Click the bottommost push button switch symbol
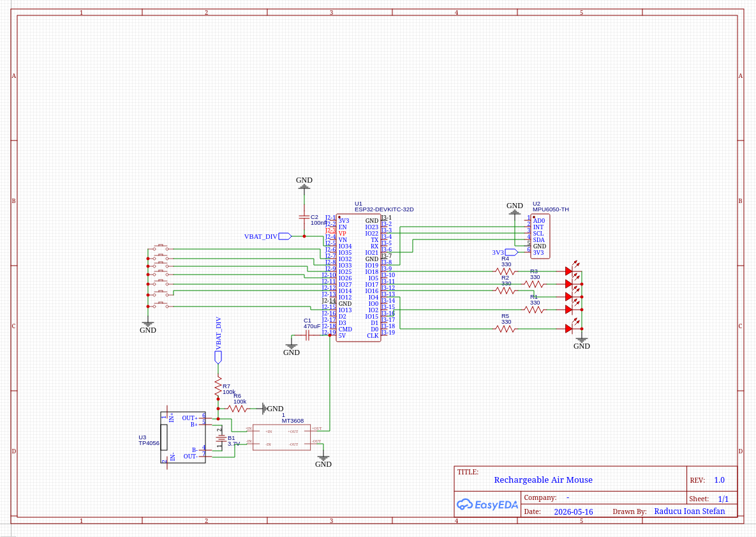 pyautogui.click(x=160, y=305)
